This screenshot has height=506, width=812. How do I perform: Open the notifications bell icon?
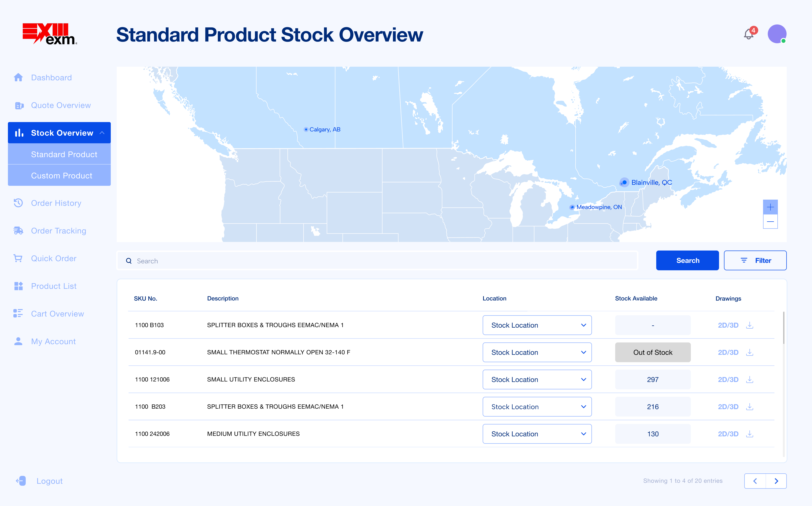pyautogui.click(x=749, y=34)
